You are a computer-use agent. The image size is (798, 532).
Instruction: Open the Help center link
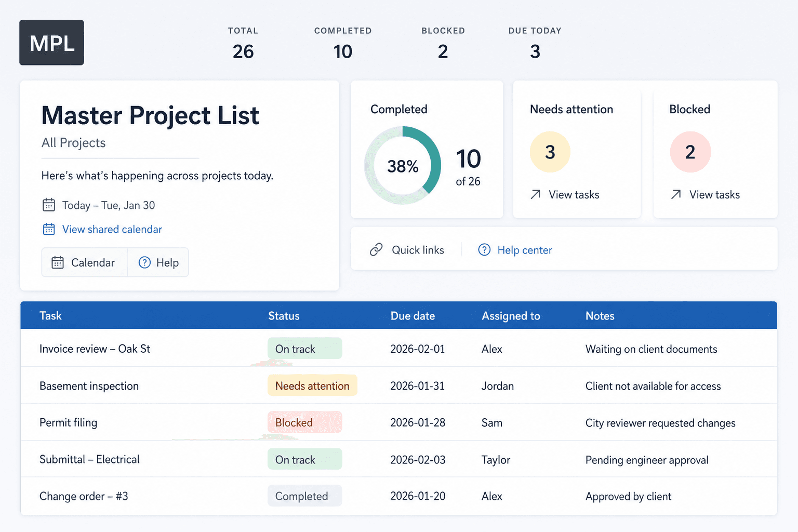(525, 250)
